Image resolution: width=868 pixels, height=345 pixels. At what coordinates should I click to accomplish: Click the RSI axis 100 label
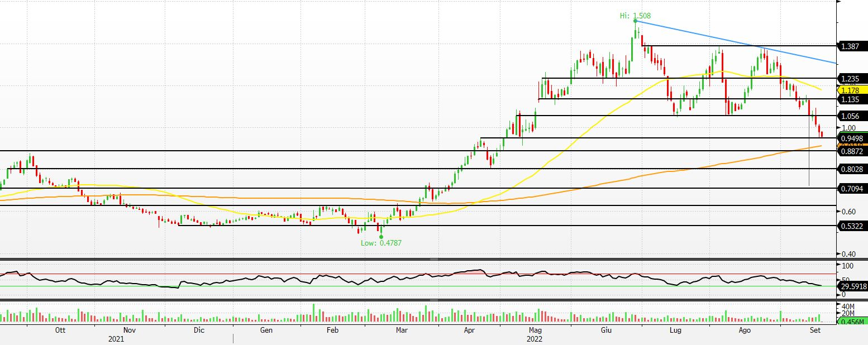click(x=847, y=266)
